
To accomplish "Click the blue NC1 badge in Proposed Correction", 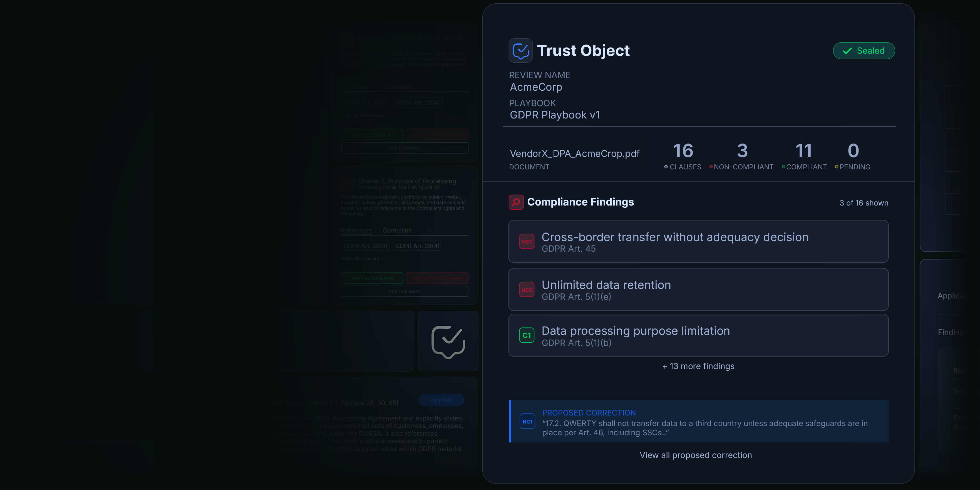I will pyautogui.click(x=527, y=422).
